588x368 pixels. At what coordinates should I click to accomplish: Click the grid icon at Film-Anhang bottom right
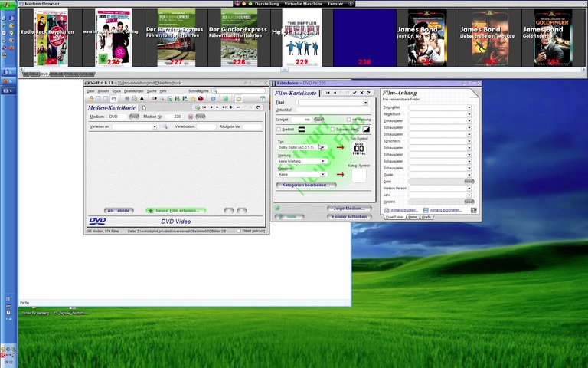pyautogui.click(x=474, y=210)
